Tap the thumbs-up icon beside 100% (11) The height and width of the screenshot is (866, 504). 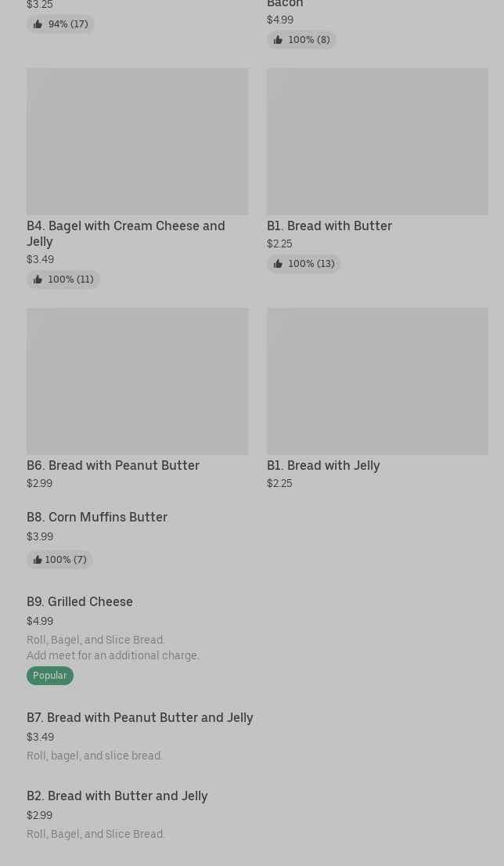click(x=38, y=280)
